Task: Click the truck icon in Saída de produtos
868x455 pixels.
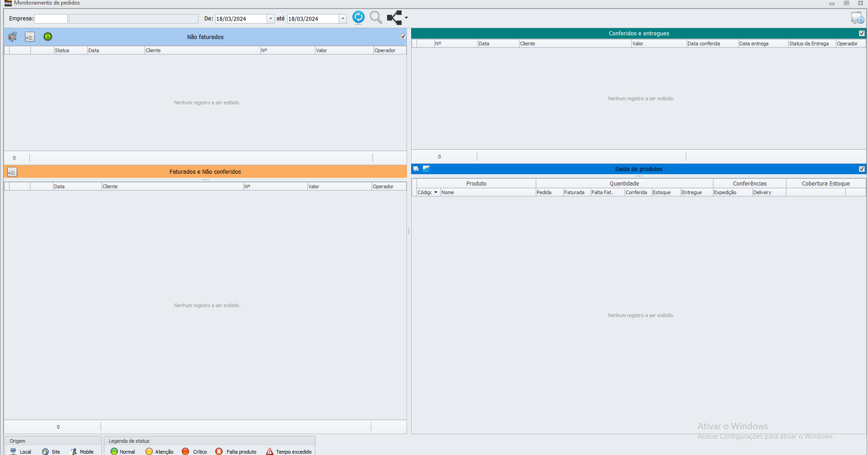Action: 416,169
